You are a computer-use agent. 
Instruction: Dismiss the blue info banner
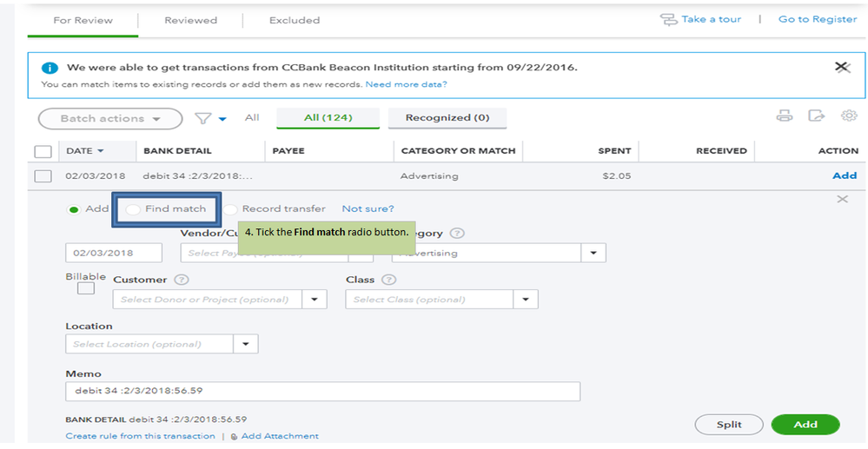[841, 67]
